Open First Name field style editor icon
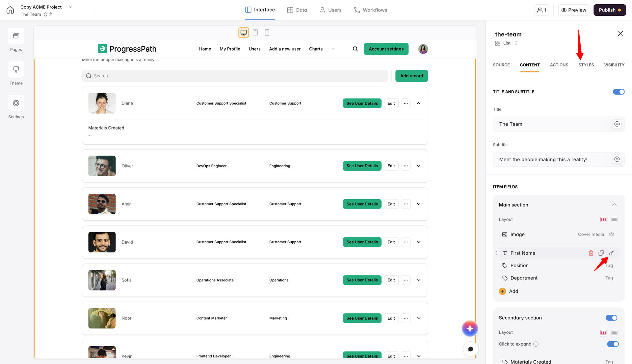The height and width of the screenshot is (364, 632). tap(611, 253)
